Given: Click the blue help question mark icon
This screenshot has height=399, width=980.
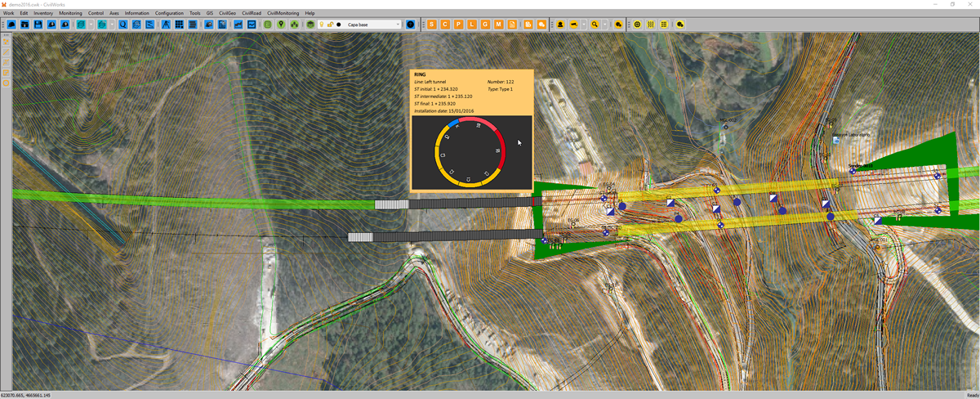Looking at the screenshot, I should [410, 25].
